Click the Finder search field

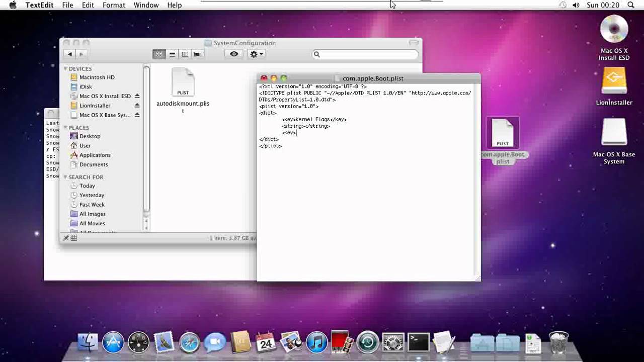365,54
